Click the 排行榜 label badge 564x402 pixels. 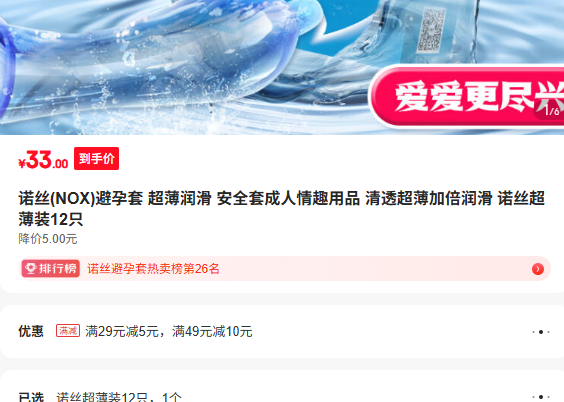[51, 269]
